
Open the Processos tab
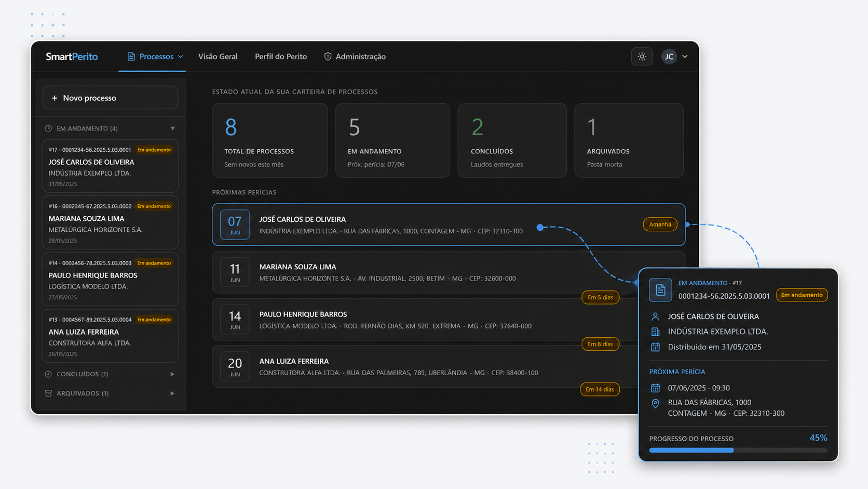point(152,57)
